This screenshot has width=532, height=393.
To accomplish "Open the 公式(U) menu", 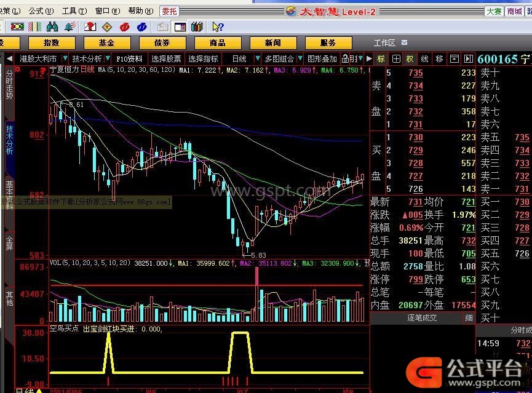I will (x=41, y=11).
